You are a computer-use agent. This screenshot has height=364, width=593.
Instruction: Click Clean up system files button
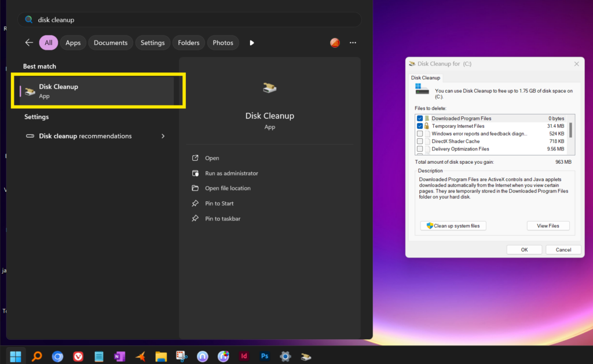[453, 226]
